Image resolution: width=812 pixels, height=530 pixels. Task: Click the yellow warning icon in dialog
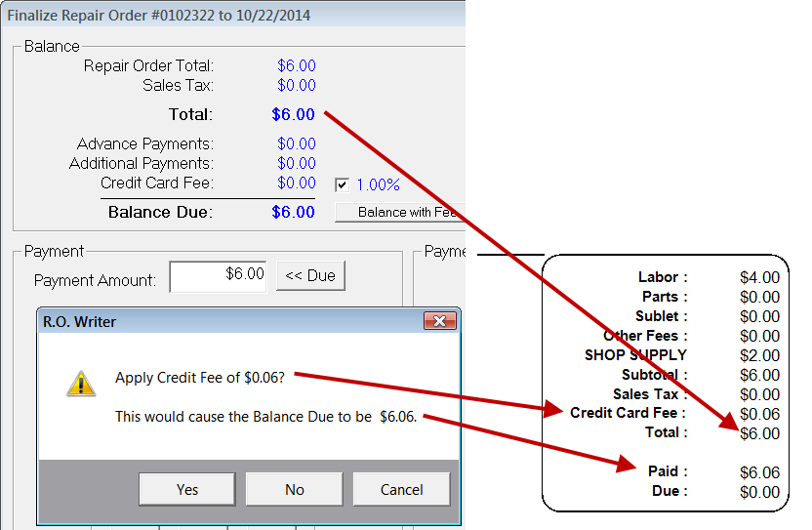point(81,383)
